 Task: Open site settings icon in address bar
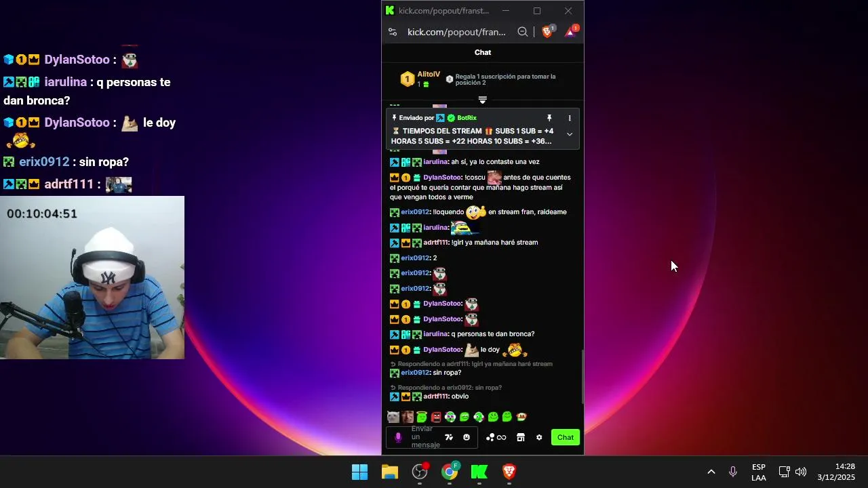(x=393, y=32)
